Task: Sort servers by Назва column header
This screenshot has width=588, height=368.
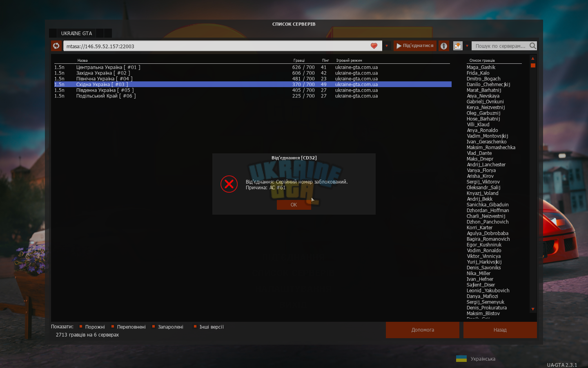Action: click(x=82, y=61)
